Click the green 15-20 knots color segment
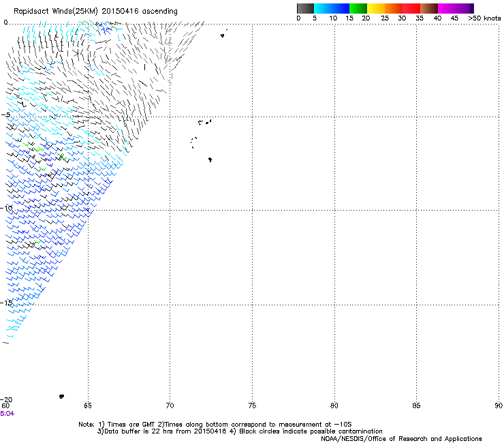 [358, 8]
